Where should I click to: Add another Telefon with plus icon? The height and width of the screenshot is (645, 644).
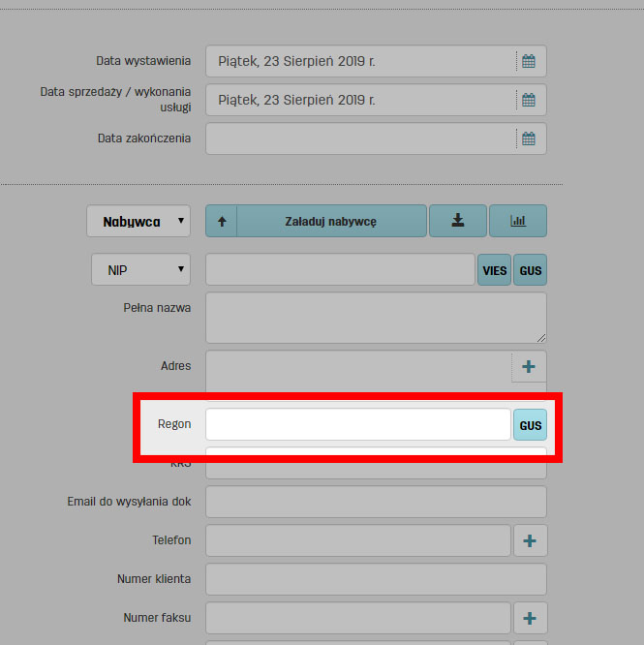529,540
